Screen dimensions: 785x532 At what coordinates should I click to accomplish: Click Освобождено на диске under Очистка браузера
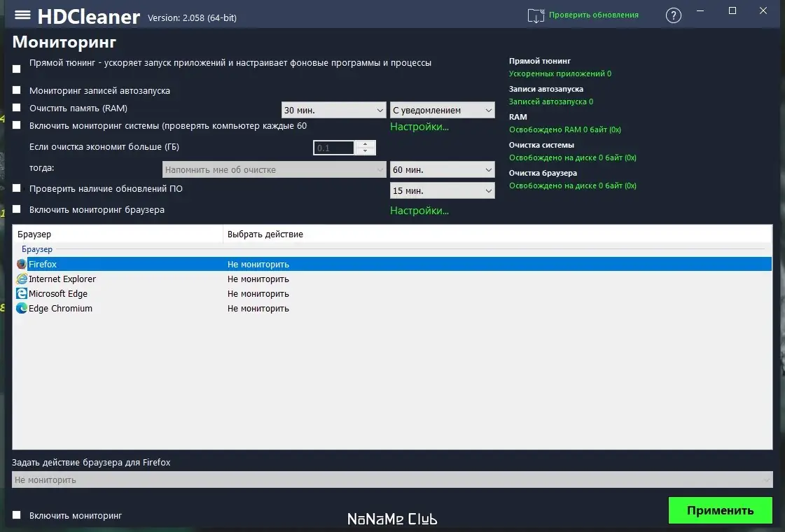coord(572,185)
